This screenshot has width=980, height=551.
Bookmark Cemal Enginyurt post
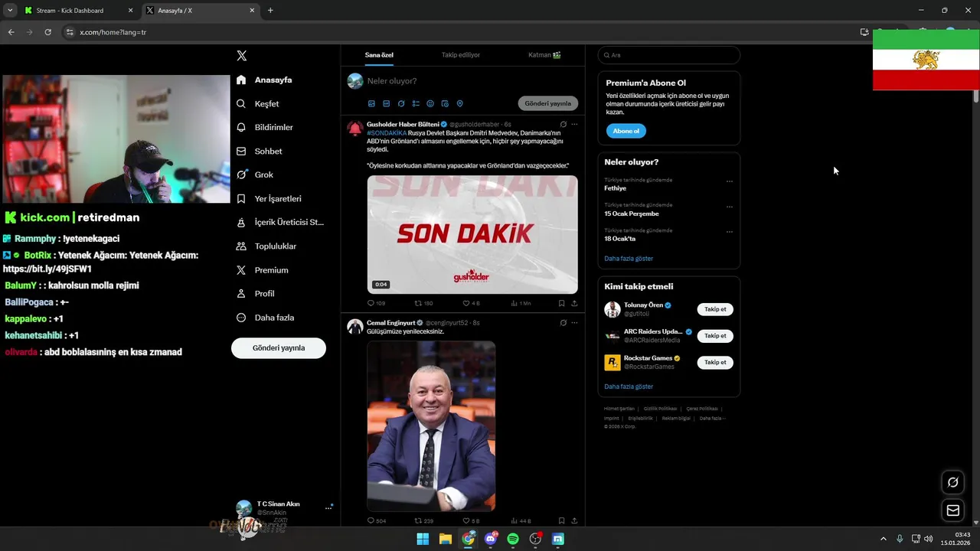point(561,521)
